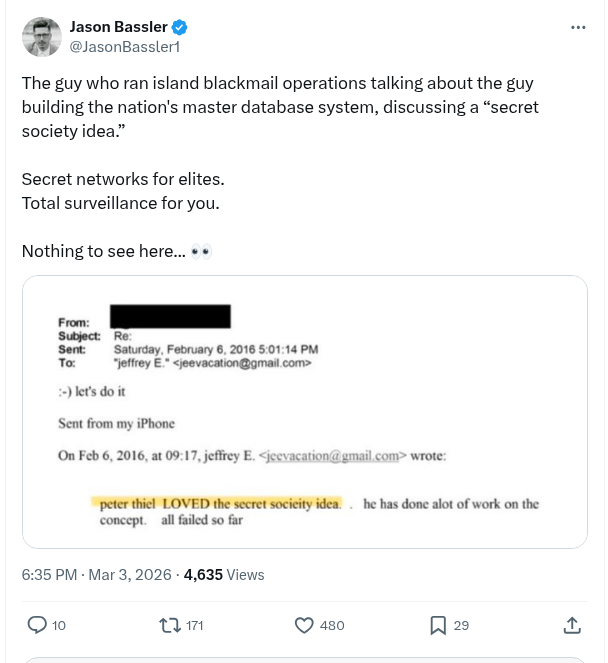Toggle the bookmark icon on this post

[x=437, y=625]
